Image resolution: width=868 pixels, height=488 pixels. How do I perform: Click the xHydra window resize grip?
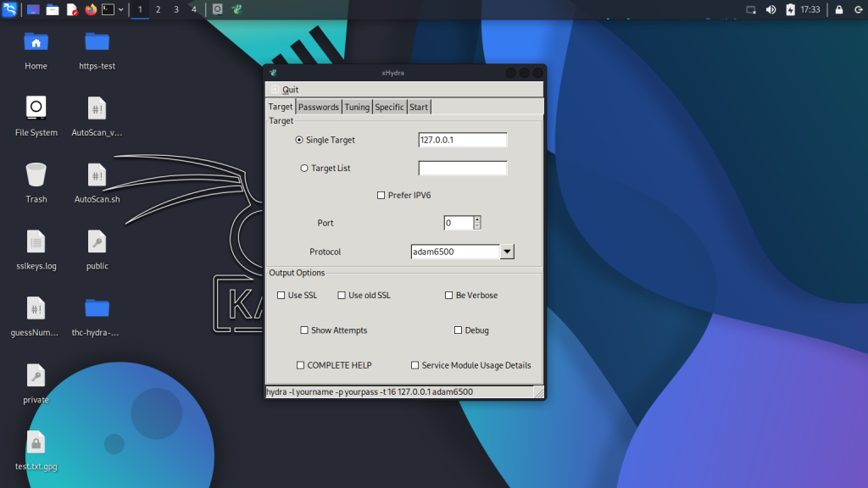coord(538,392)
